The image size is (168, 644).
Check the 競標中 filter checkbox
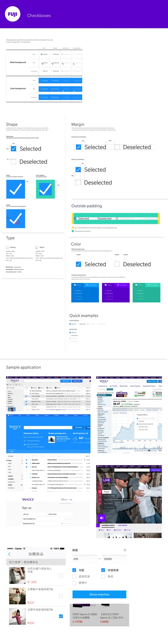74,583
